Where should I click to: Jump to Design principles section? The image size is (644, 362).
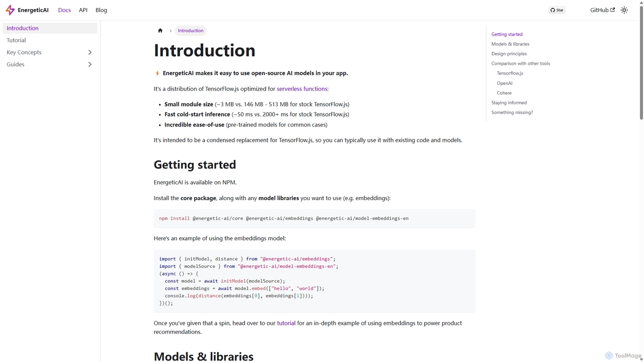(509, 54)
